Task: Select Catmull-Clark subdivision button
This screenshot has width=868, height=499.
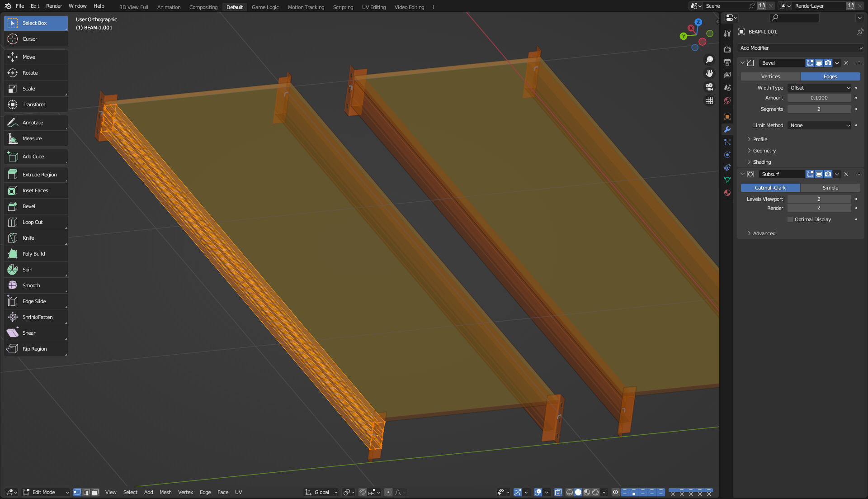Action: (770, 188)
